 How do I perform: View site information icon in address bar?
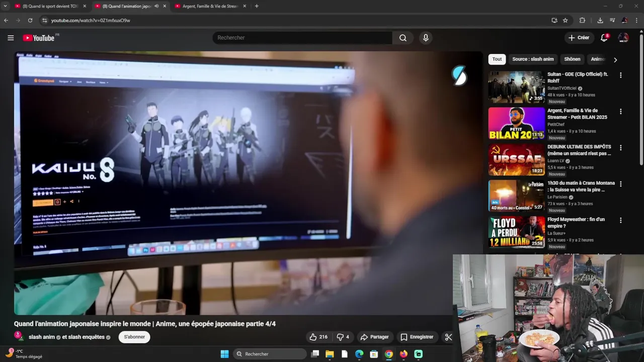44,20
